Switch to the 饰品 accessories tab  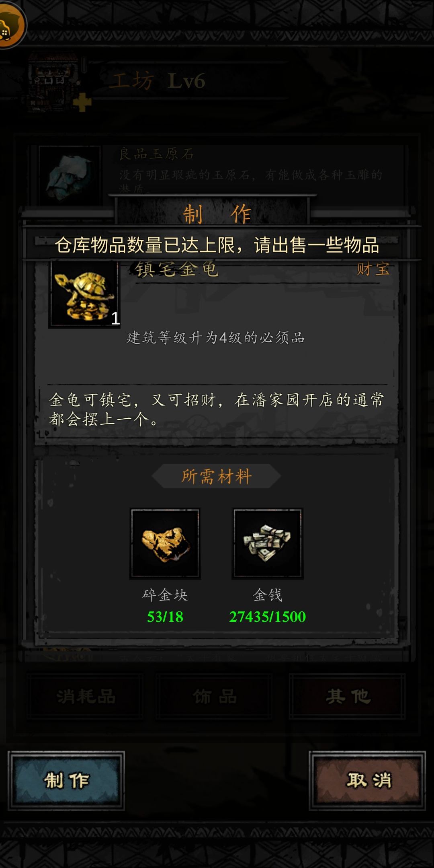pos(215,696)
